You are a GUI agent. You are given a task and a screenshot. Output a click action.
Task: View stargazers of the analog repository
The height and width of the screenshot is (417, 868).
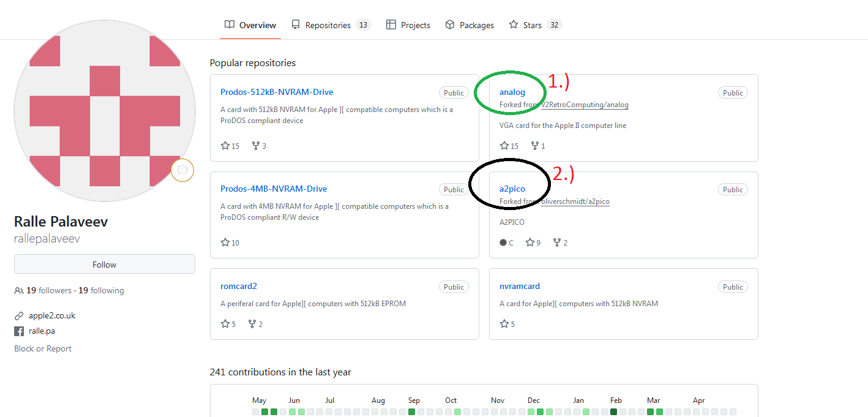pyautogui.click(x=509, y=146)
